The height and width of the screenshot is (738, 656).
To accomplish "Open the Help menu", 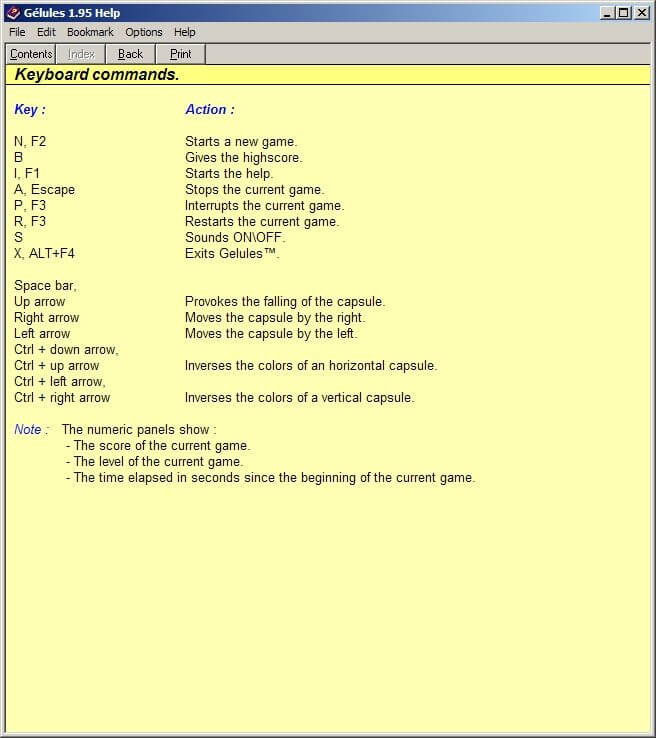I will [184, 32].
